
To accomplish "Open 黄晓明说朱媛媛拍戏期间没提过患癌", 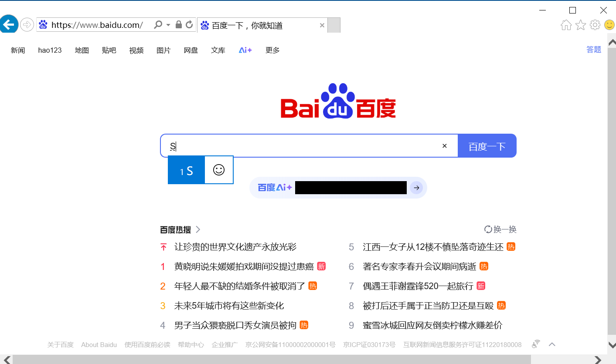I will click(x=244, y=266).
